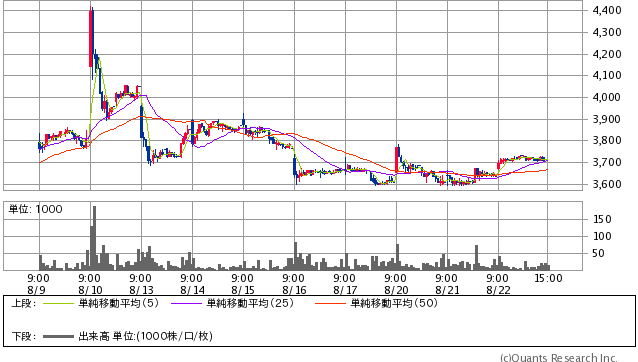Click the 8/22 date label on the axis
Viewport: 638px width, 362px height.
pos(498,290)
